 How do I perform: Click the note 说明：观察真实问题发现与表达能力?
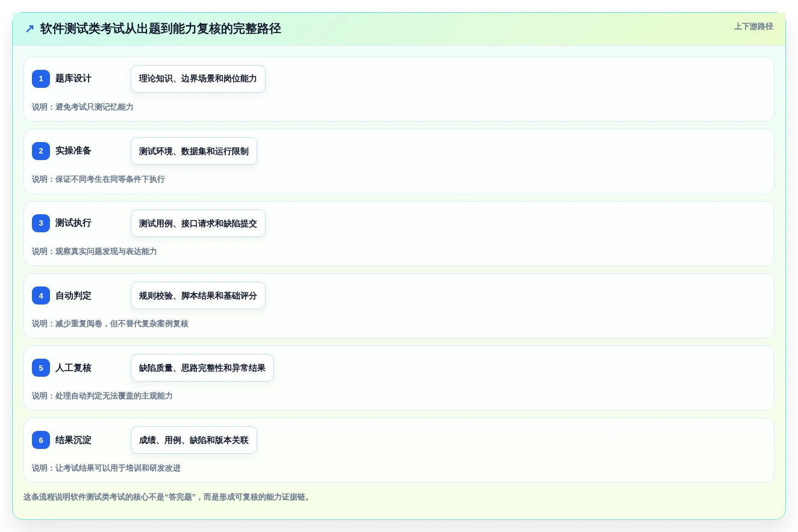coord(95,252)
